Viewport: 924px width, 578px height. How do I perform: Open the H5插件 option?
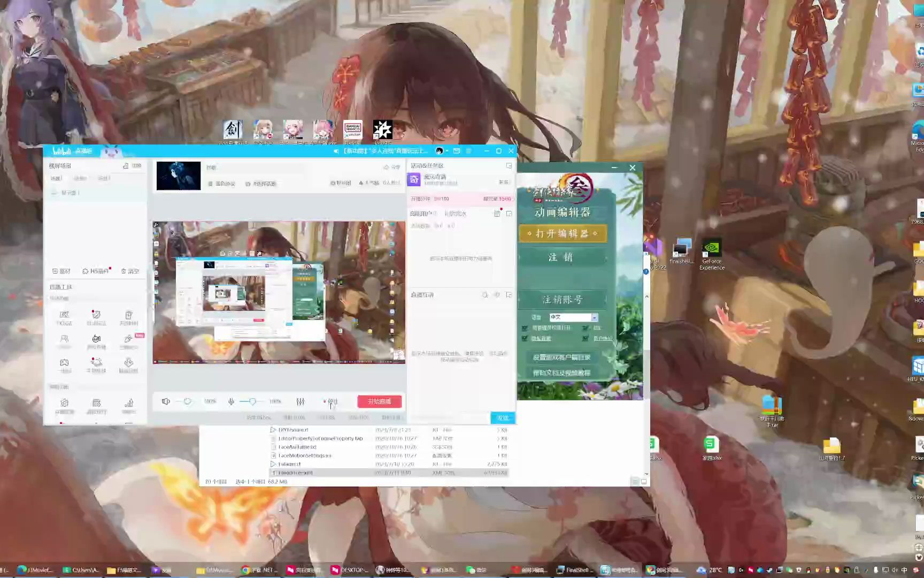click(x=96, y=271)
